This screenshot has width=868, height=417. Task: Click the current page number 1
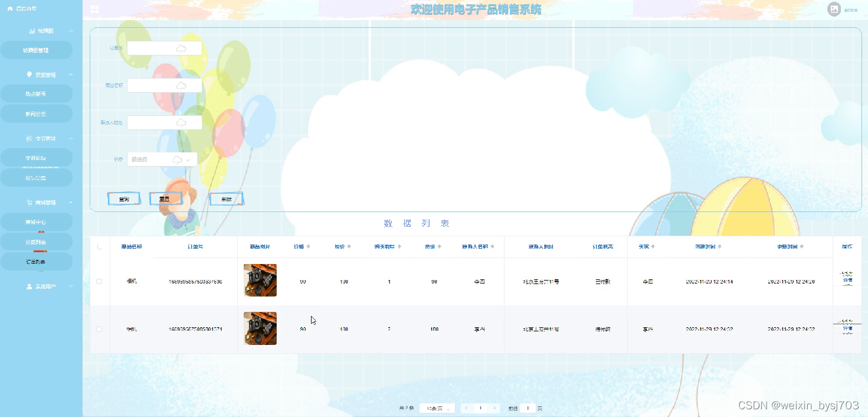click(x=481, y=408)
